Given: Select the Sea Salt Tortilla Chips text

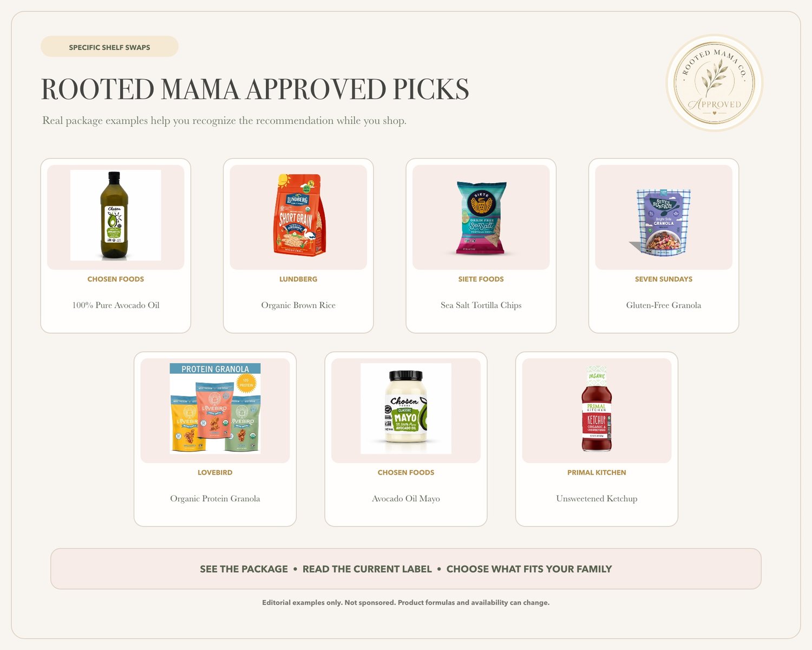Looking at the screenshot, I should coord(481,305).
